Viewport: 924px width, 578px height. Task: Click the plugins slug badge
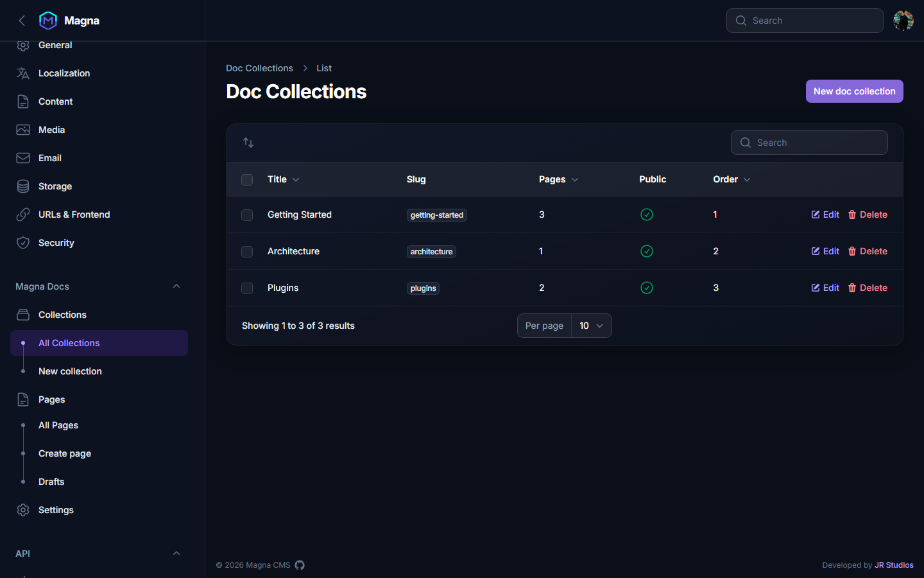[424, 288]
